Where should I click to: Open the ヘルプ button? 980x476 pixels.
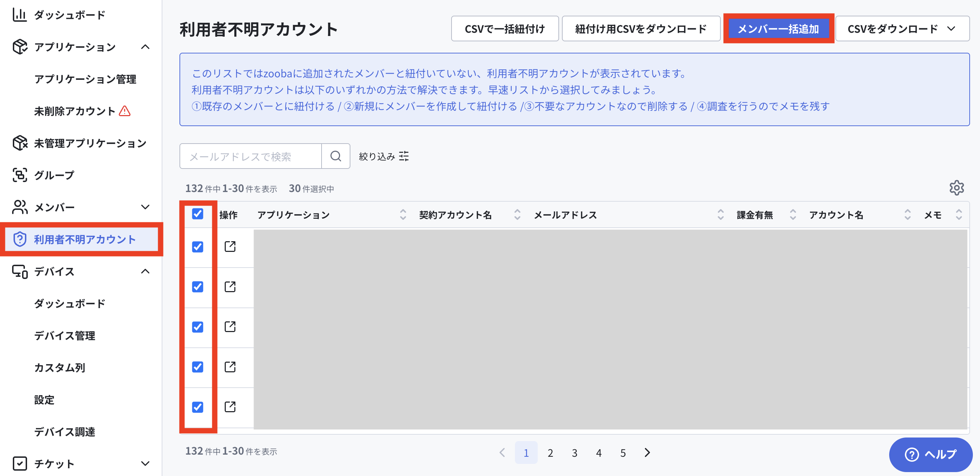(931, 454)
